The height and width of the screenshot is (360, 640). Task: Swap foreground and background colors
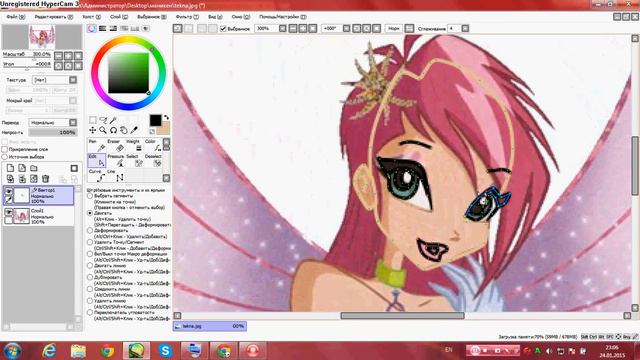coord(166,118)
